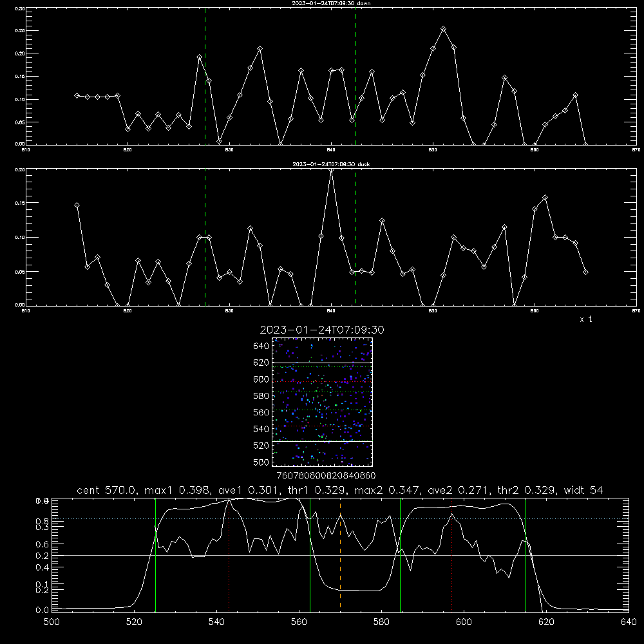This screenshot has width=644, height=644.
Task: Select the 'thr2 0.329' value in stats line
Action: tap(528, 490)
